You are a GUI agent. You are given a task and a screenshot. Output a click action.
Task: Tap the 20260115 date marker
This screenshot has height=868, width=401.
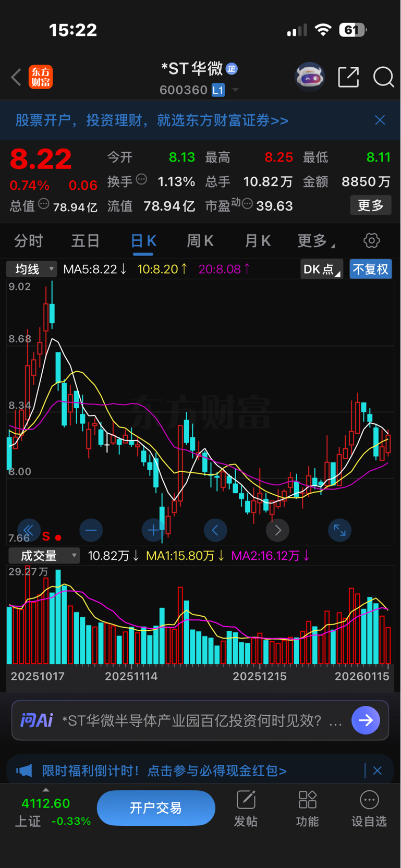(362, 677)
